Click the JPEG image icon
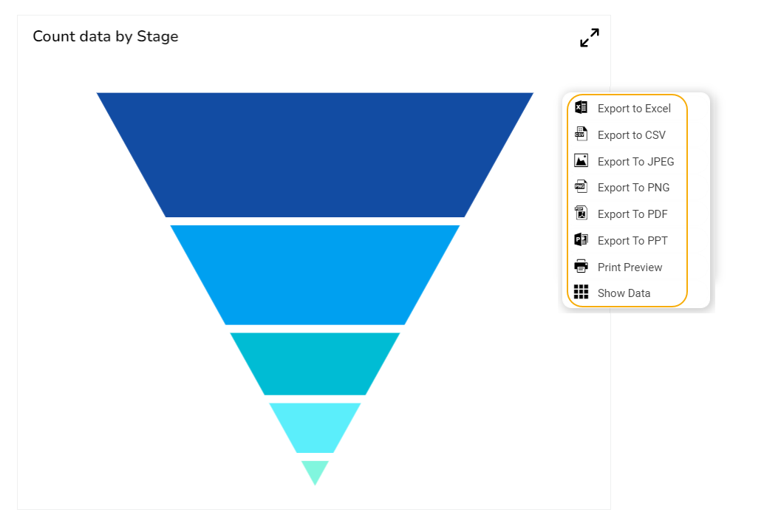 tap(581, 161)
